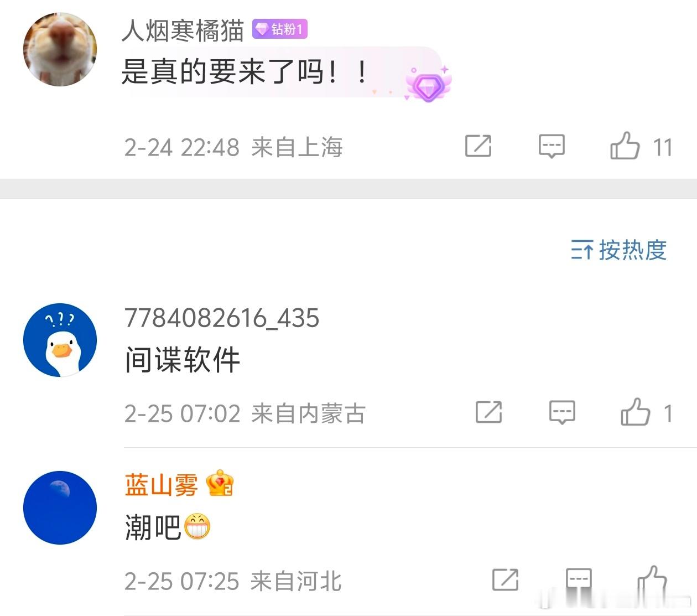This screenshot has height=616, width=697.
Task: Like 蓝山雾's 潮吧 comment
Action: coord(653,579)
